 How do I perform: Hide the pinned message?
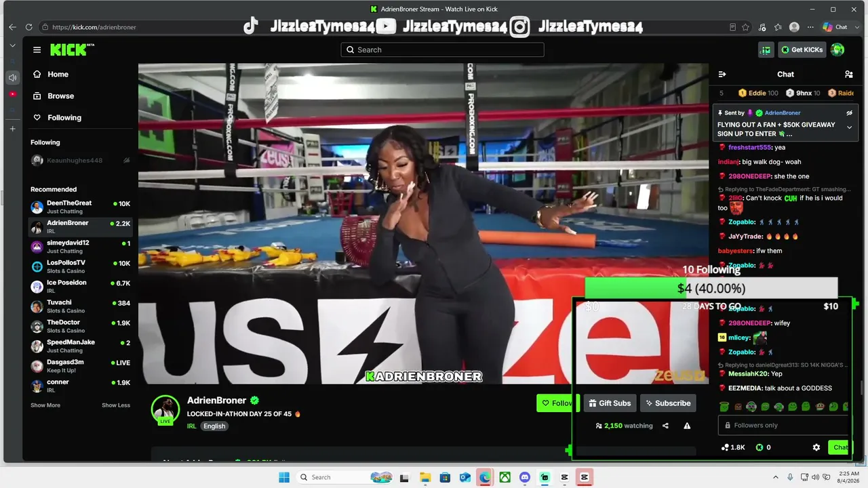849,113
